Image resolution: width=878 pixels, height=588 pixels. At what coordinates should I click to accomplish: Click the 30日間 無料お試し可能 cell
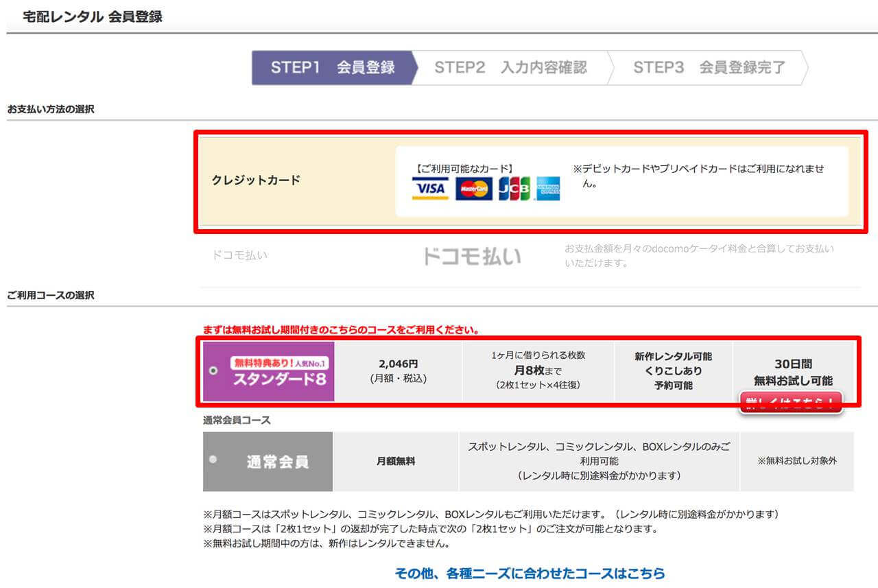[793, 371]
